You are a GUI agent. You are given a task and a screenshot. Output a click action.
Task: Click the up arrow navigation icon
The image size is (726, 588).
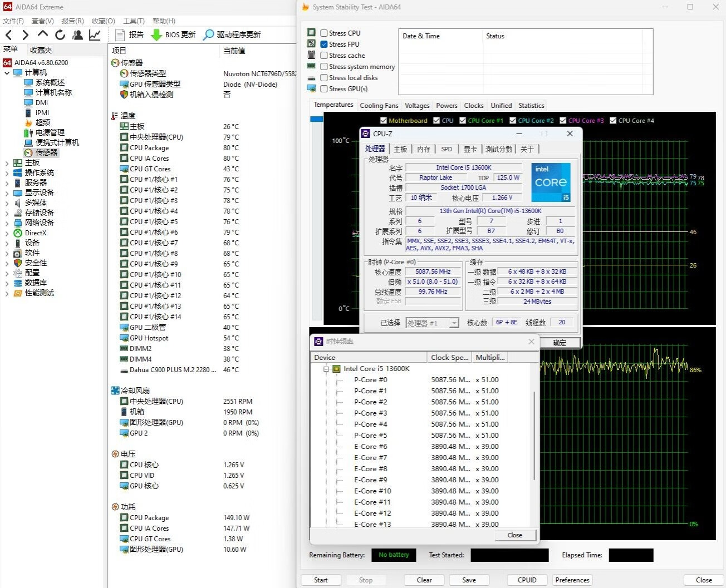click(43, 35)
